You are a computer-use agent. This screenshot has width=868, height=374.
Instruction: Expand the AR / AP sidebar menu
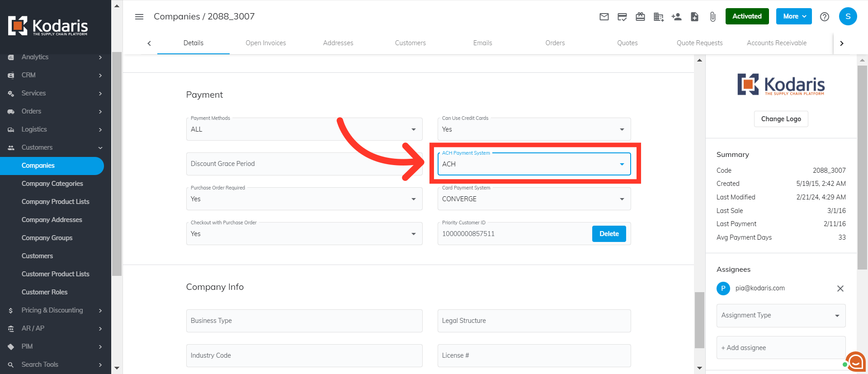[55, 328]
